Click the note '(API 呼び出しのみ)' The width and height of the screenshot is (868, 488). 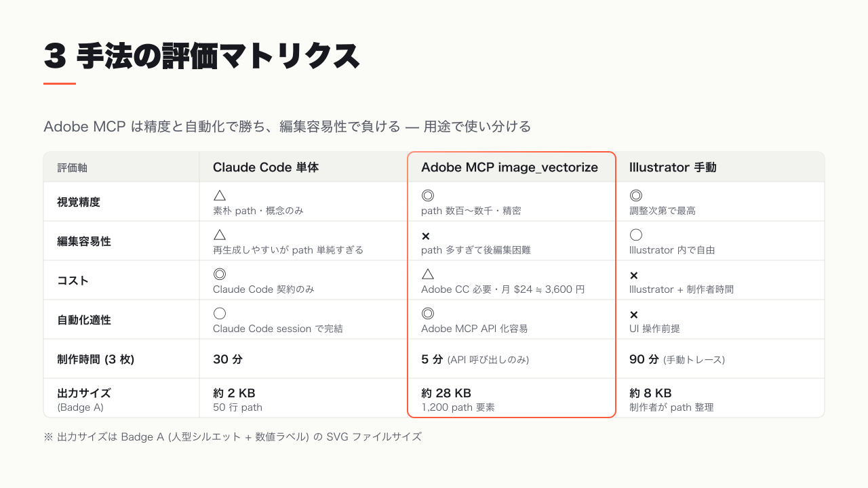click(x=488, y=360)
